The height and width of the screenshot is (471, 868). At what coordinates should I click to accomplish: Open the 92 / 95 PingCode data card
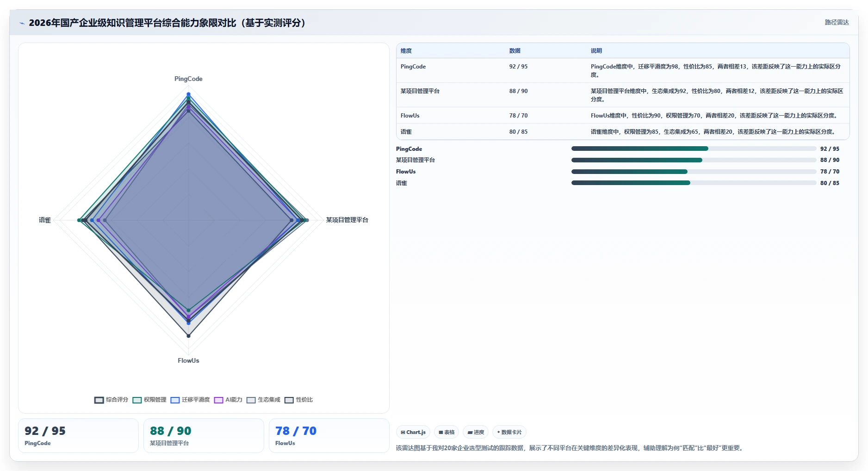78,435
